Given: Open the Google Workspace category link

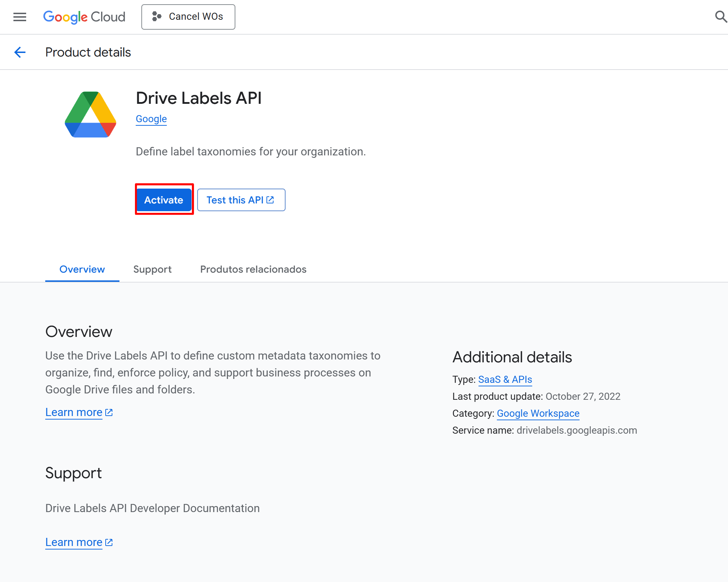Looking at the screenshot, I should pyautogui.click(x=538, y=413).
